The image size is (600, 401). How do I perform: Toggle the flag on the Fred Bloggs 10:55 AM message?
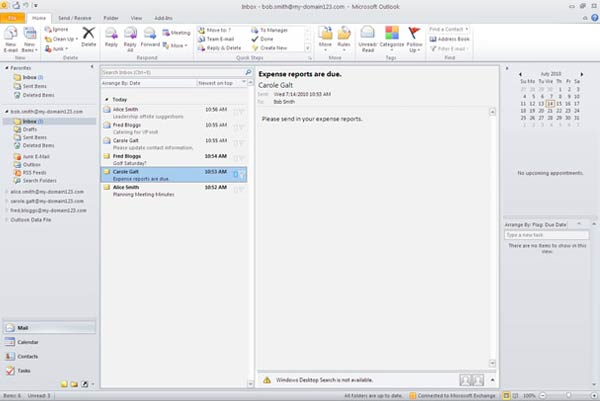242,128
